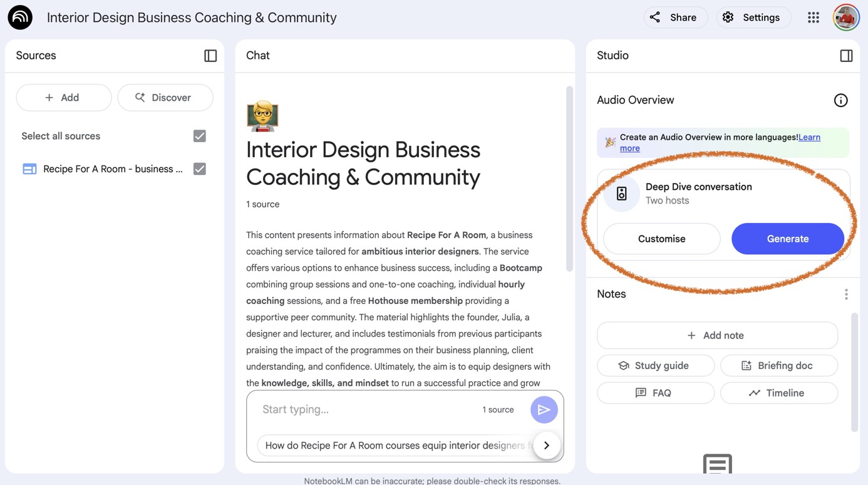868x485 pixels.
Task: Create a Study guide note
Action: [655, 365]
